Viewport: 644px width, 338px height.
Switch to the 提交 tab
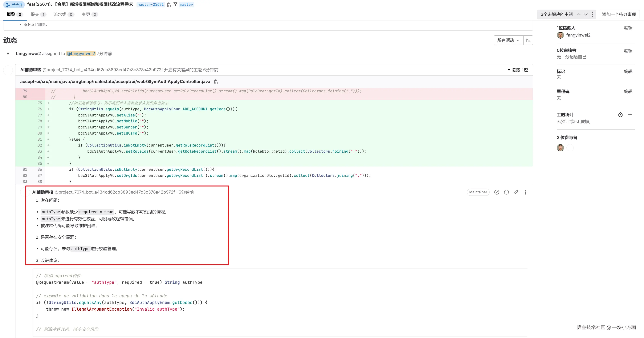click(38, 14)
